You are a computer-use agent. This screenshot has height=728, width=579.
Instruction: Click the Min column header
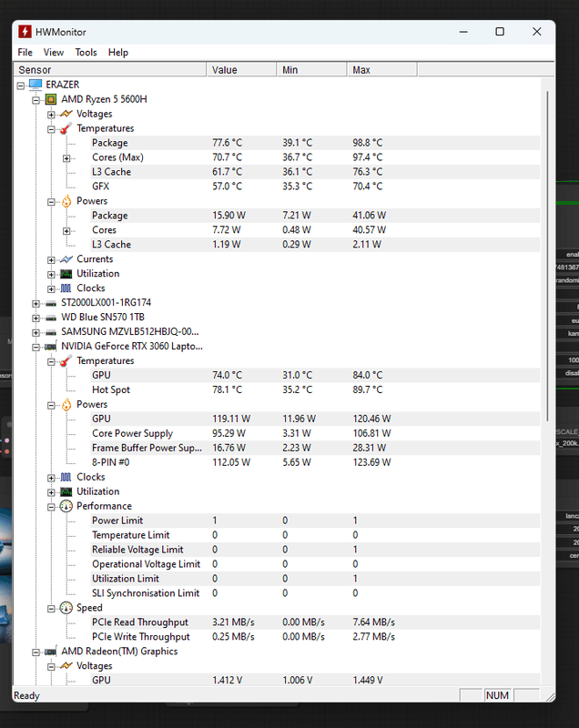[311, 70]
